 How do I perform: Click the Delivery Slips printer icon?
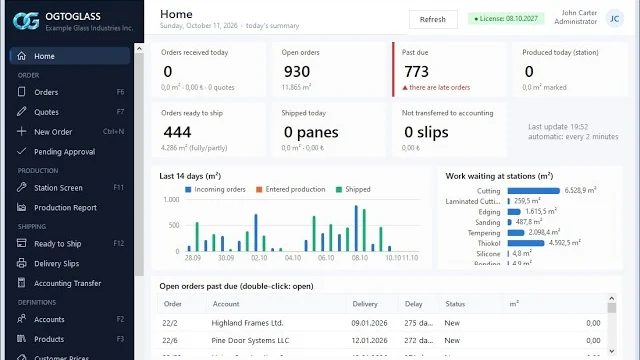pos(22,263)
